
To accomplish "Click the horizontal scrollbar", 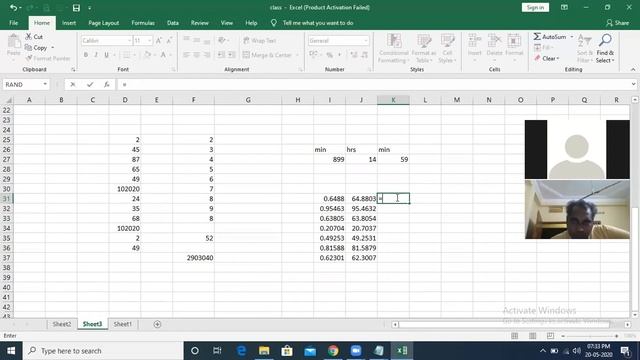I will tap(504, 324).
